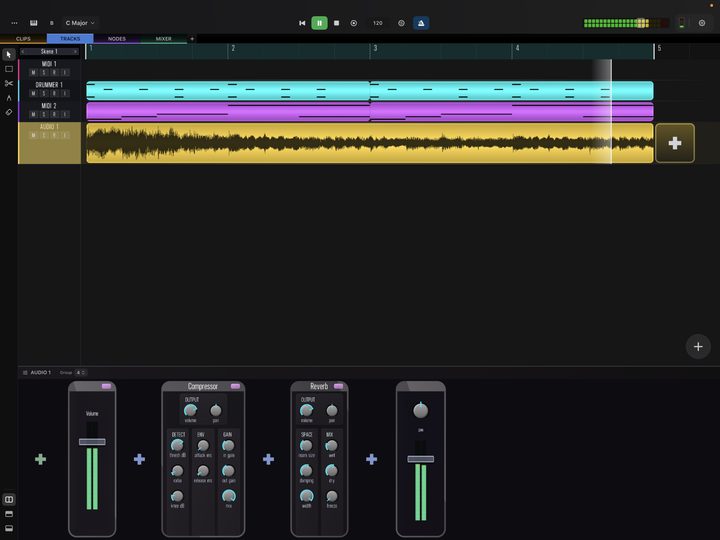Viewport: 720px width, 540px height.
Task: Add device between Volume and Compressor
Action: [x=139, y=459]
